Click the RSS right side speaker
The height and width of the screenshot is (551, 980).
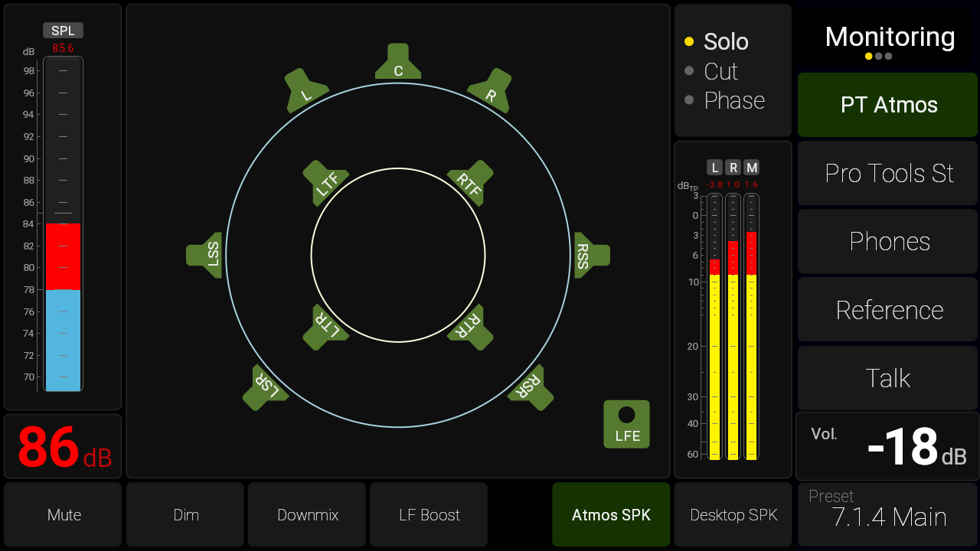(x=591, y=255)
